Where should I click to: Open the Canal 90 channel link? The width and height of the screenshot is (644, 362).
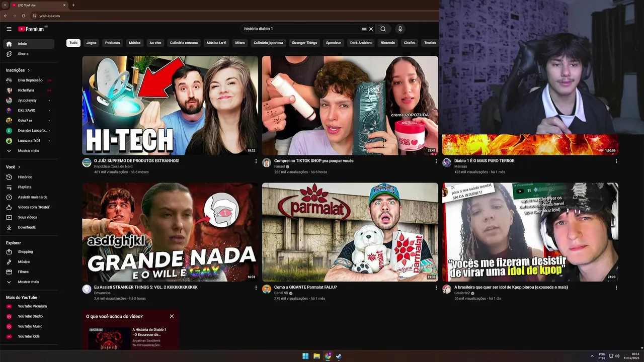tap(281, 293)
